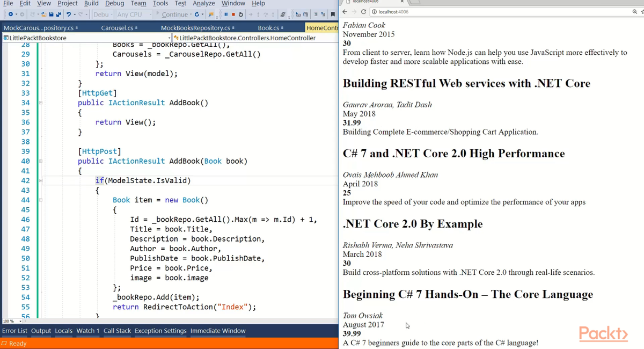This screenshot has height=349, width=644.
Task: Open the Call Stack panel tab
Action: 117,331
